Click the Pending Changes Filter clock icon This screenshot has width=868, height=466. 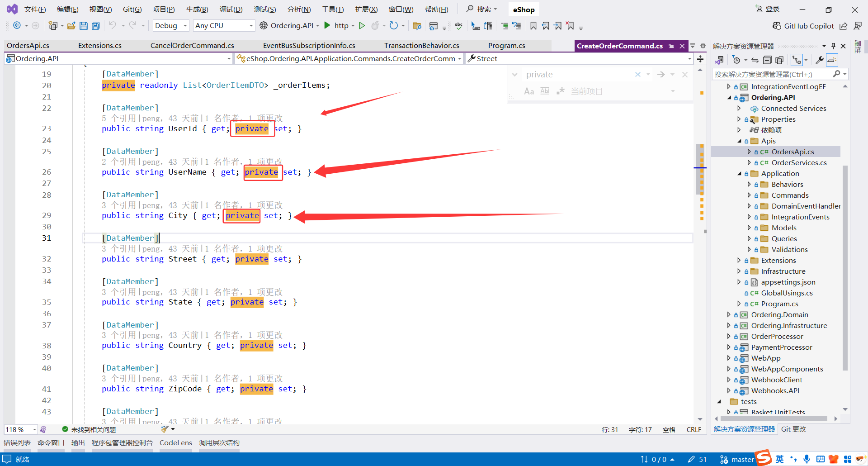click(x=736, y=60)
